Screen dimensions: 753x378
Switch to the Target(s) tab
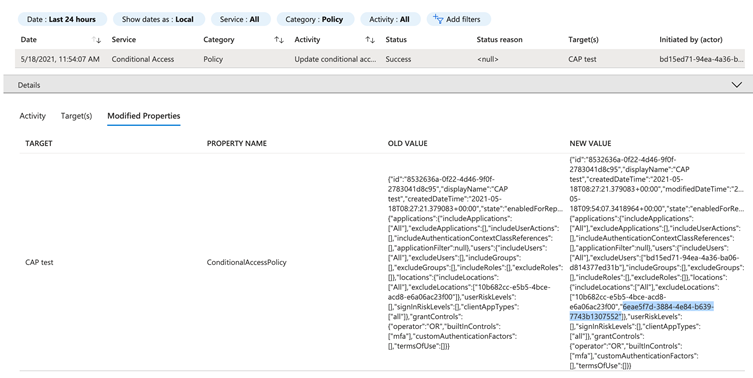76,116
